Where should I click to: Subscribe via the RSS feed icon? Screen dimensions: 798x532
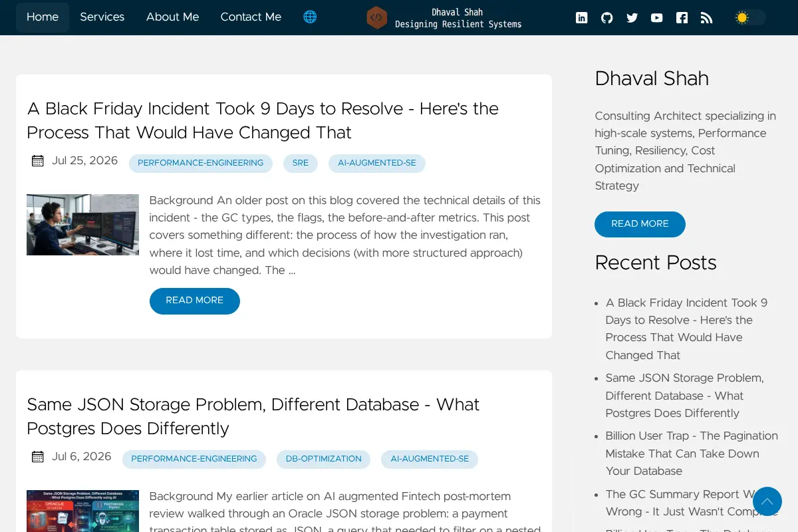[x=707, y=18]
